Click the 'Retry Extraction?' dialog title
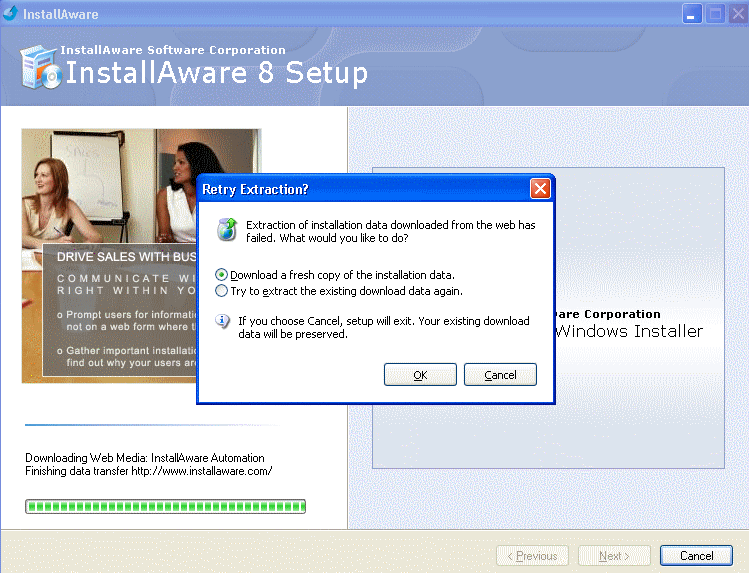This screenshot has height=573, width=749. (x=255, y=190)
